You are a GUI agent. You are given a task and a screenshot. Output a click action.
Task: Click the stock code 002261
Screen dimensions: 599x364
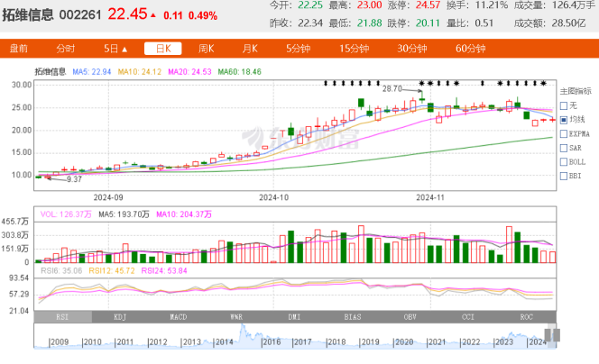80,15
